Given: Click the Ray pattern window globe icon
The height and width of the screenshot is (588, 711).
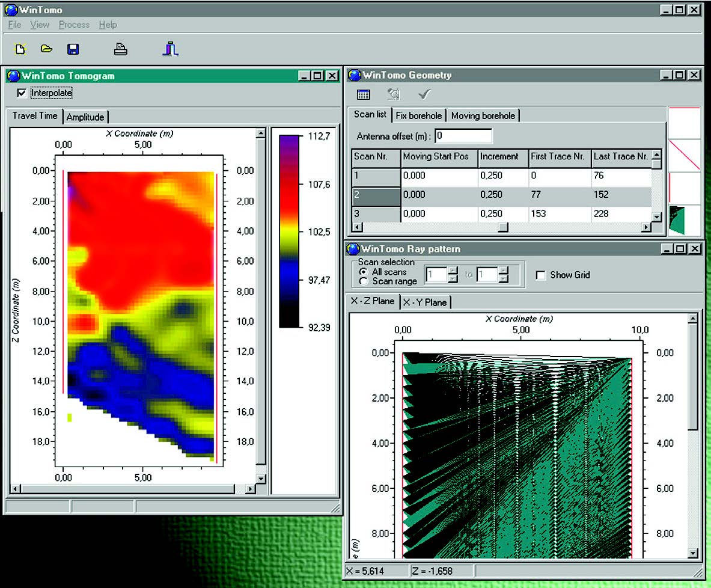Looking at the screenshot, I should [x=353, y=249].
